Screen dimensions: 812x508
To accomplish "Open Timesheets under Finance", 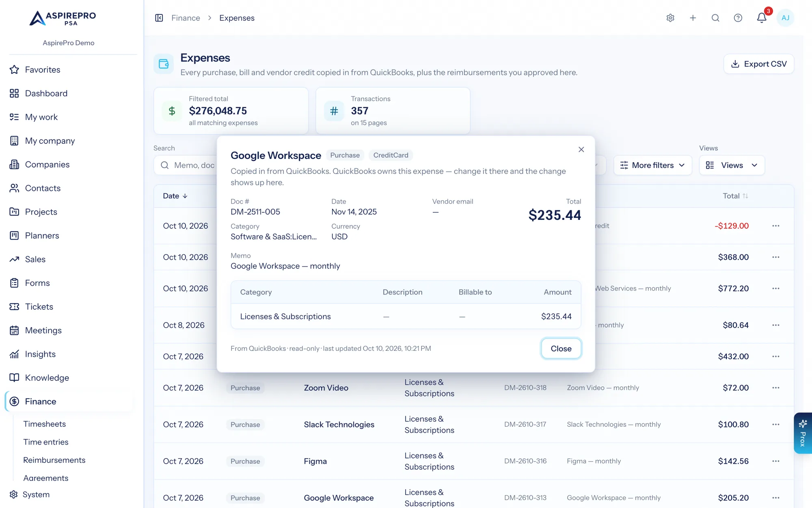I will 45,424.
